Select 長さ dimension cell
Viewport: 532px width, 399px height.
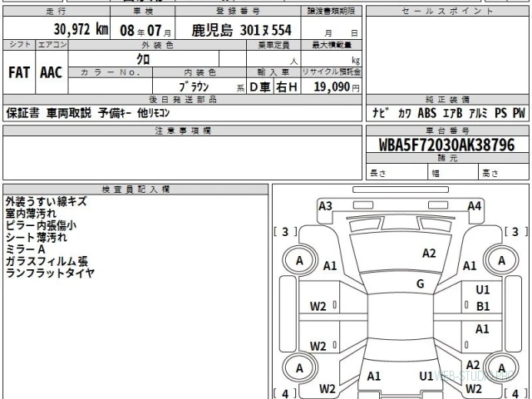pos(397,173)
